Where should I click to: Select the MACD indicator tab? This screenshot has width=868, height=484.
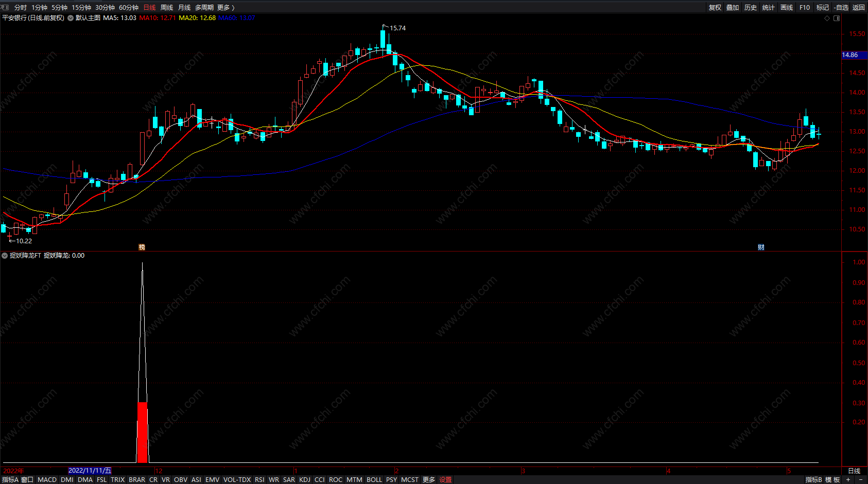click(x=47, y=480)
